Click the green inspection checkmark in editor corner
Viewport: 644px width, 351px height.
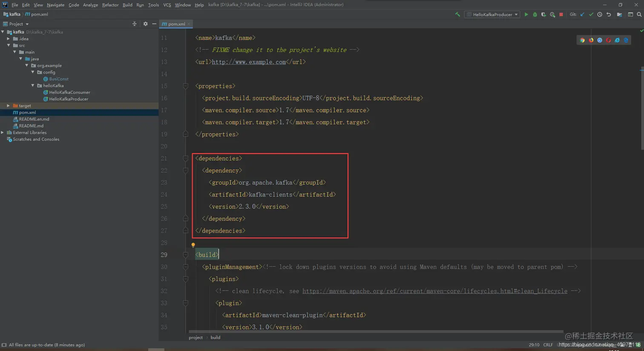[641, 31]
